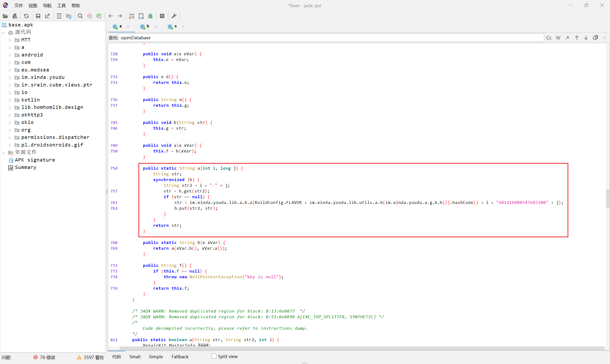The image size is (610, 364).
Task: Reload files with the refresh icon
Action: click(26, 16)
